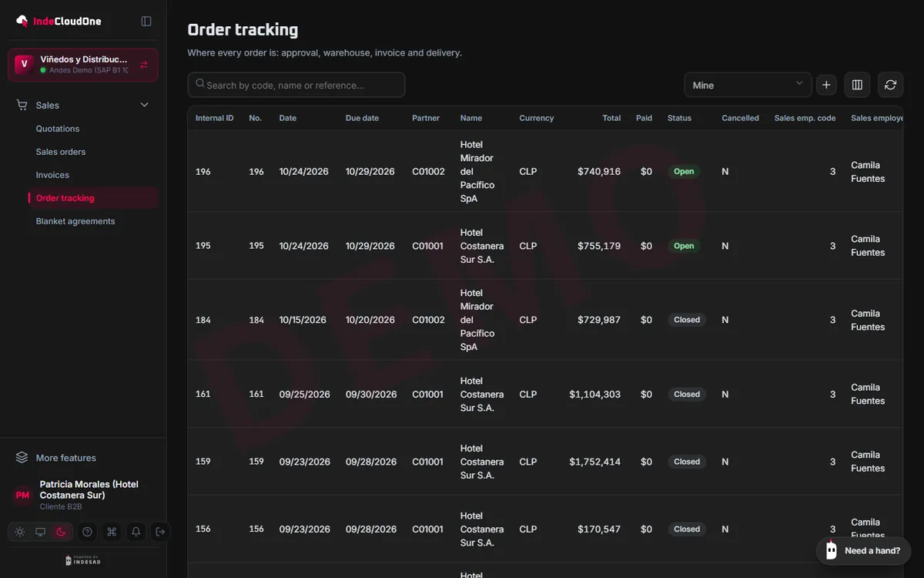Sort by Due date column header
Image resolution: width=924 pixels, height=578 pixels.
[x=363, y=118]
